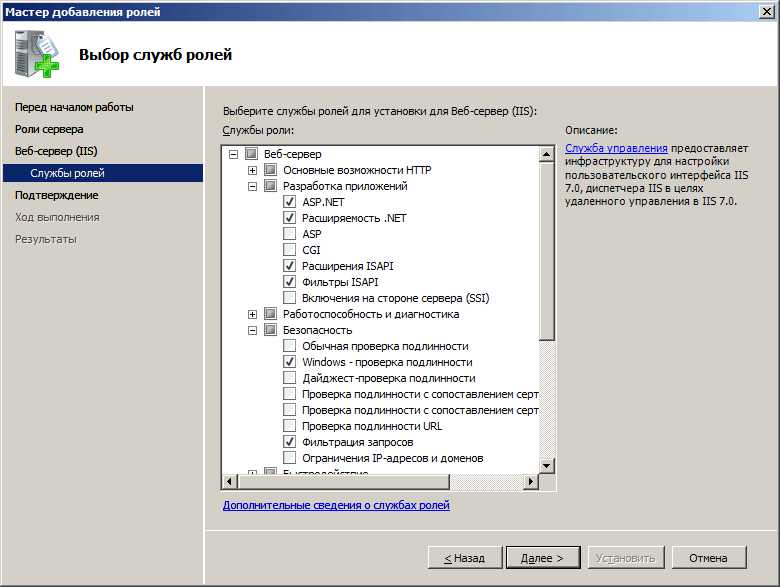Viewport: 780px width, 587px height.
Task: Enable Ограничения IP-адресов и доменов checkbox
Action: tap(290, 458)
